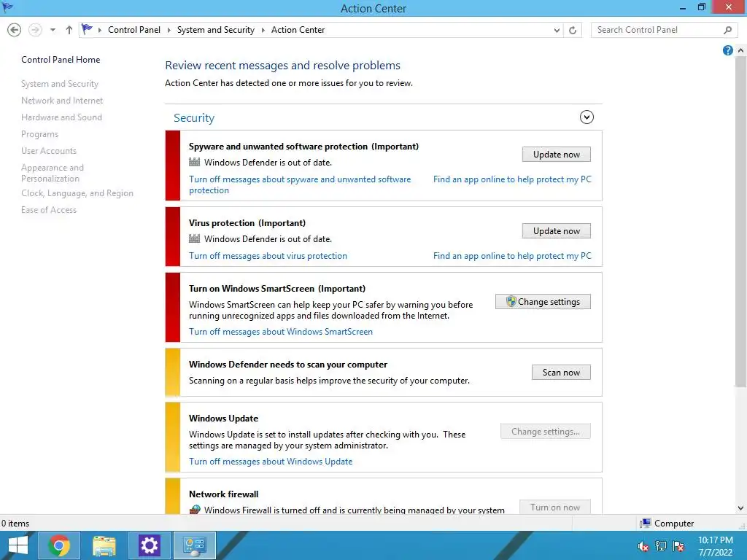Expand arrow after System and Security breadcrumb
This screenshot has width=747, height=560.
coord(263,30)
